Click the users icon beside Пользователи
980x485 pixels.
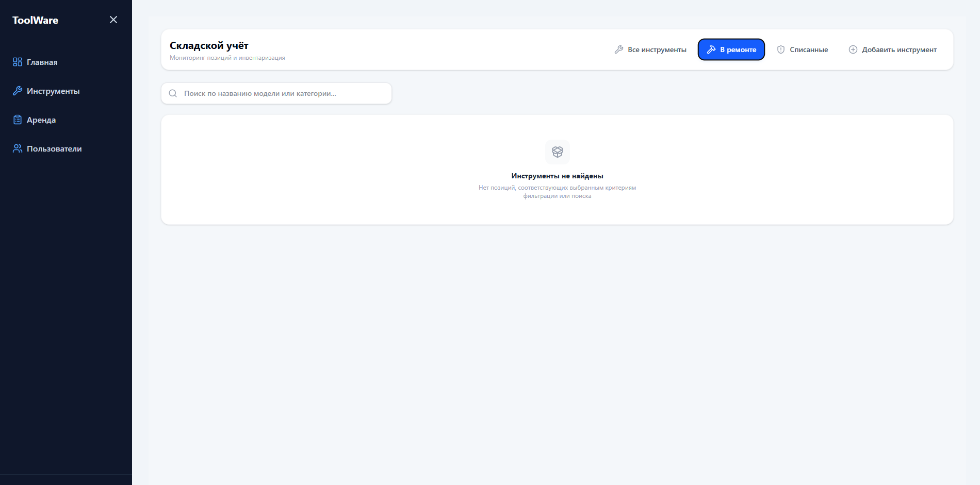(18, 148)
